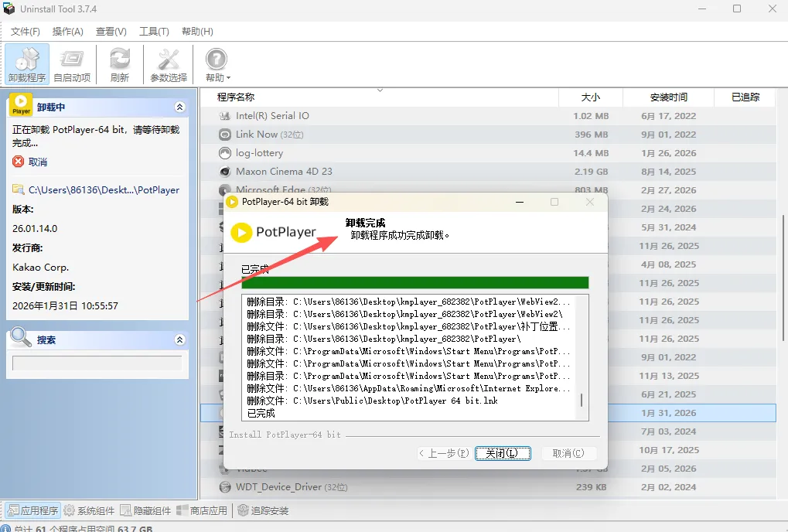Click 取消 link in the left panel
Viewport: 788px width, 532px height.
tap(38, 162)
